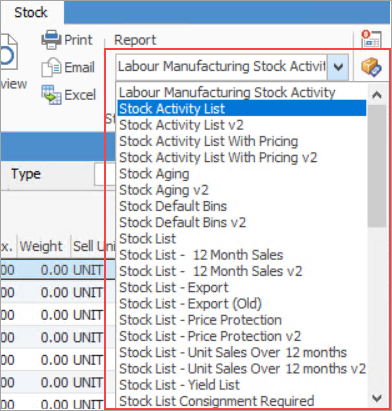Pick 'Stock List - 12 Month Sales' report
The image size is (392, 411).
pyautogui.click(x=242, y=255)
